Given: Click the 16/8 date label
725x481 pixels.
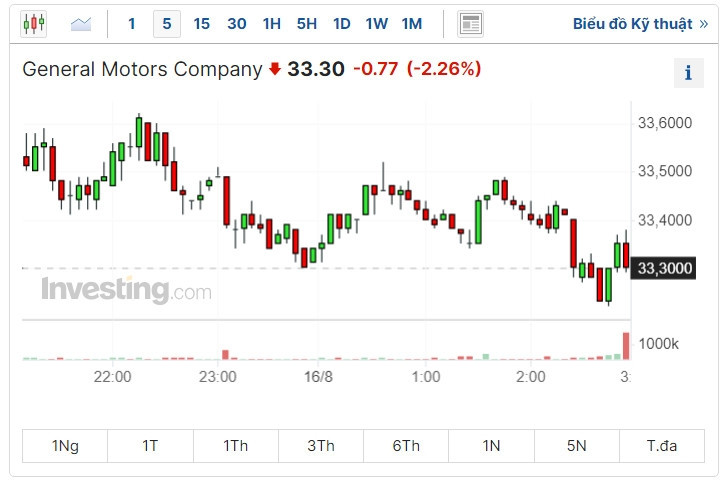Looking at the screenshot, I should [x=318, y=377].
